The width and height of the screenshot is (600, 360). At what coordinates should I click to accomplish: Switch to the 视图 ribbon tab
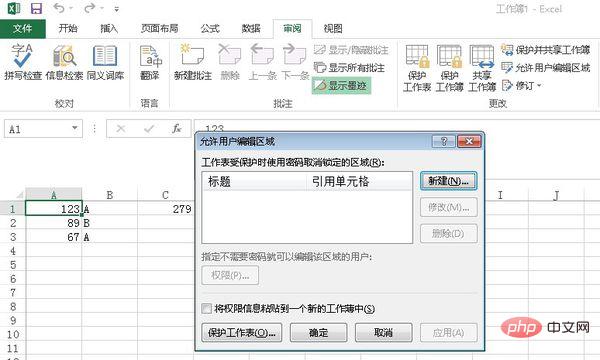pos(333,28)
